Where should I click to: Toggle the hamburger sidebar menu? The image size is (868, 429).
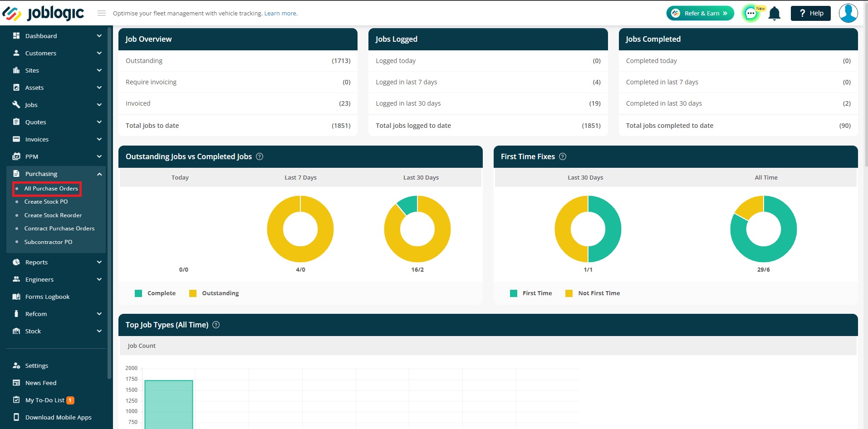pos(102,13)
